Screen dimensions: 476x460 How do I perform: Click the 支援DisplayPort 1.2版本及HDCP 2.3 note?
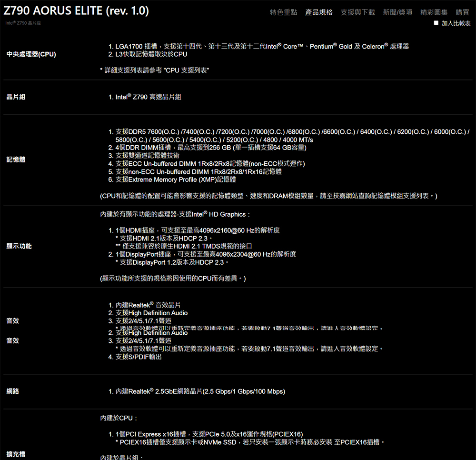pos(172,263)
